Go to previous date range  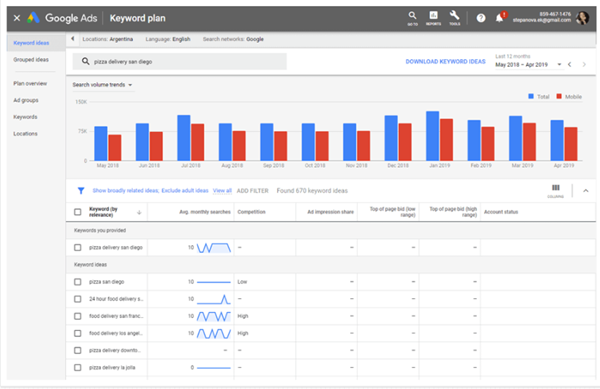[x=569, y=64]
